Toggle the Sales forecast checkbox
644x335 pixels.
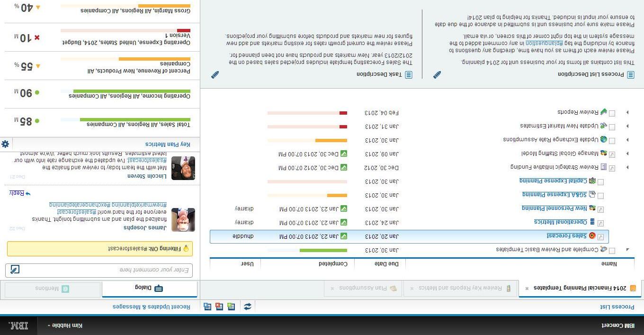click(x=601, y=237)
